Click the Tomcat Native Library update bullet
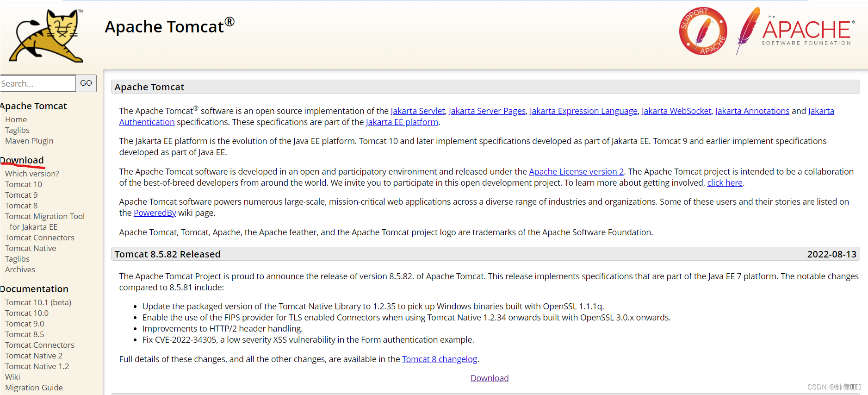 coord(373,307)
